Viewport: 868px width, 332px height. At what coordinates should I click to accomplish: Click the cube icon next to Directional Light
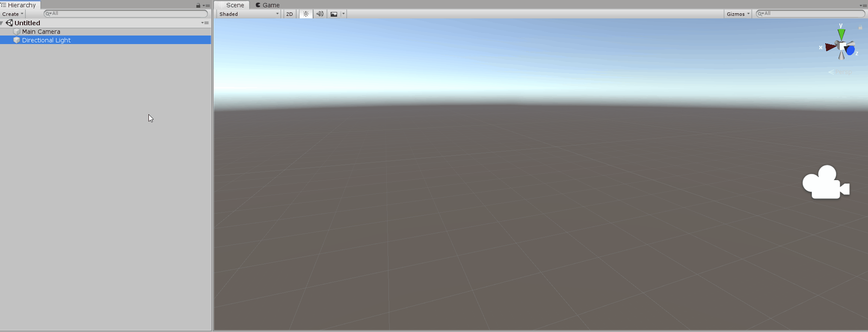(x=17, y=40)
